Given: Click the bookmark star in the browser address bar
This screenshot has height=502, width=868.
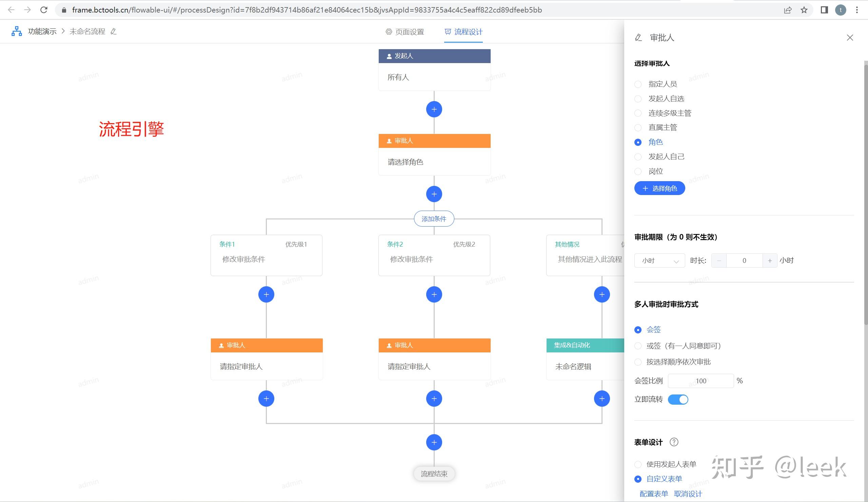Looking at the screenshot, I should click(x=805, y=9).
